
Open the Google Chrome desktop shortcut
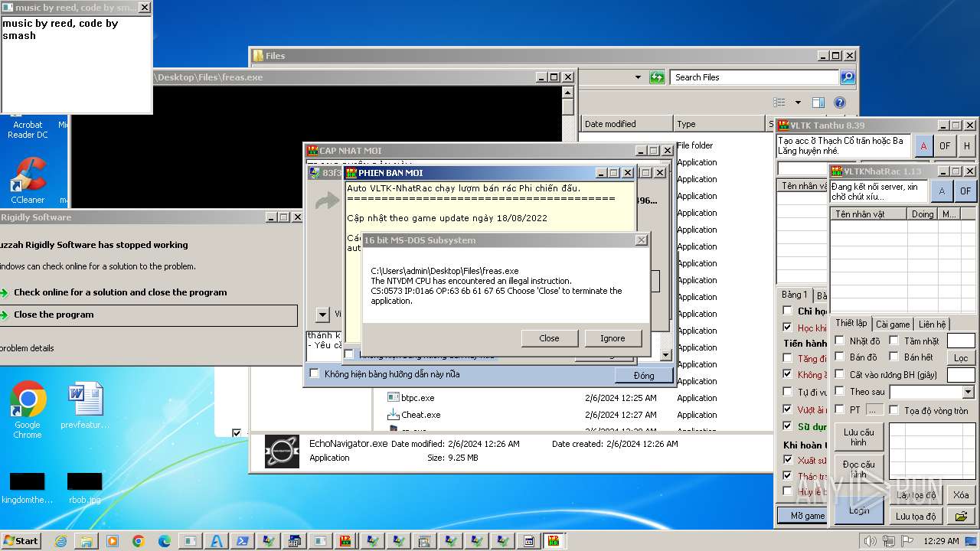tap(28, 410)
